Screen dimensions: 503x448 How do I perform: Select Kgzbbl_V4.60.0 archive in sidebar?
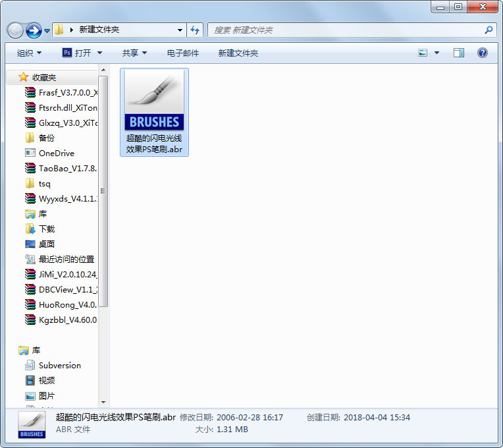61,320
